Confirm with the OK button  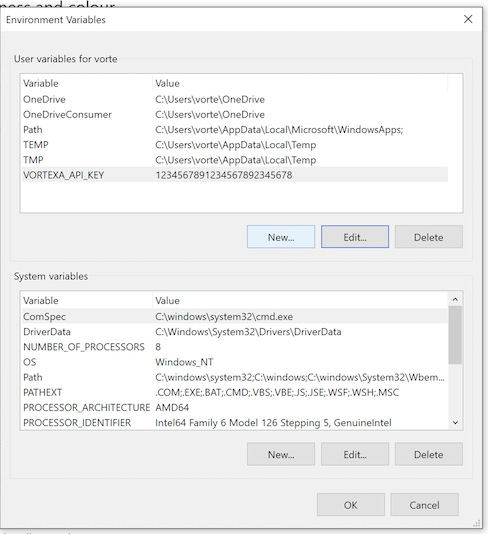pos(351,504)
